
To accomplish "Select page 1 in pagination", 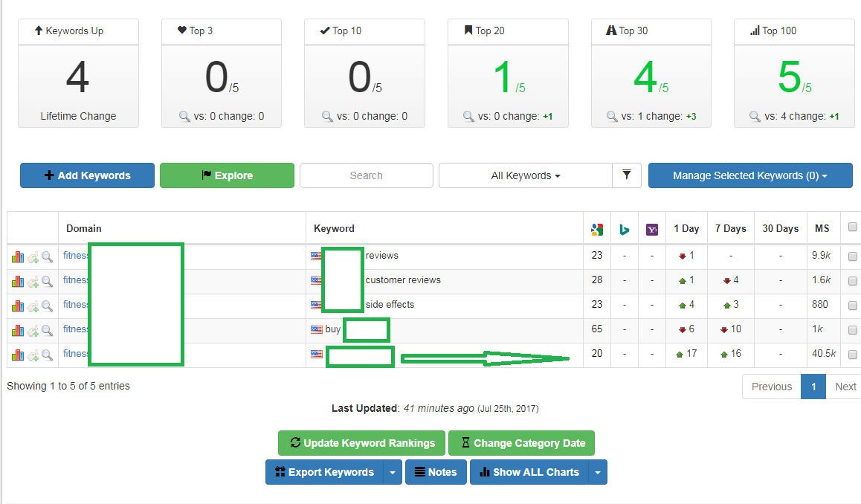I will point(813,387).
